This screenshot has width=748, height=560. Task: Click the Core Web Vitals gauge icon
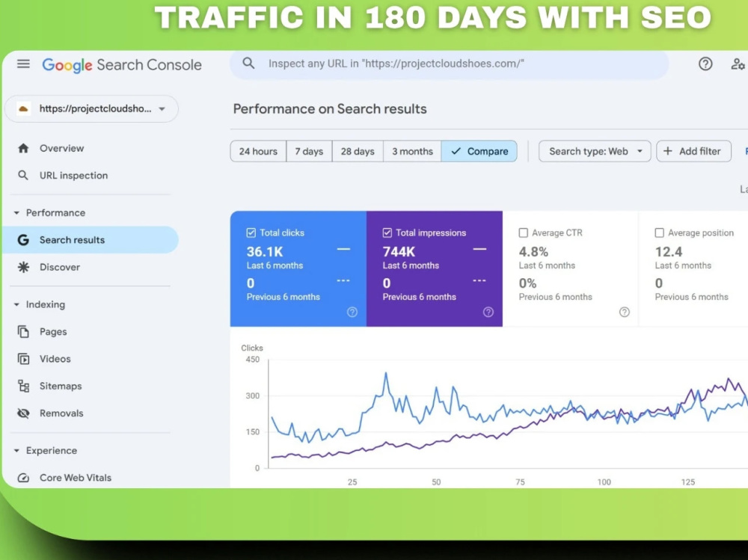[x=23, y=478]
